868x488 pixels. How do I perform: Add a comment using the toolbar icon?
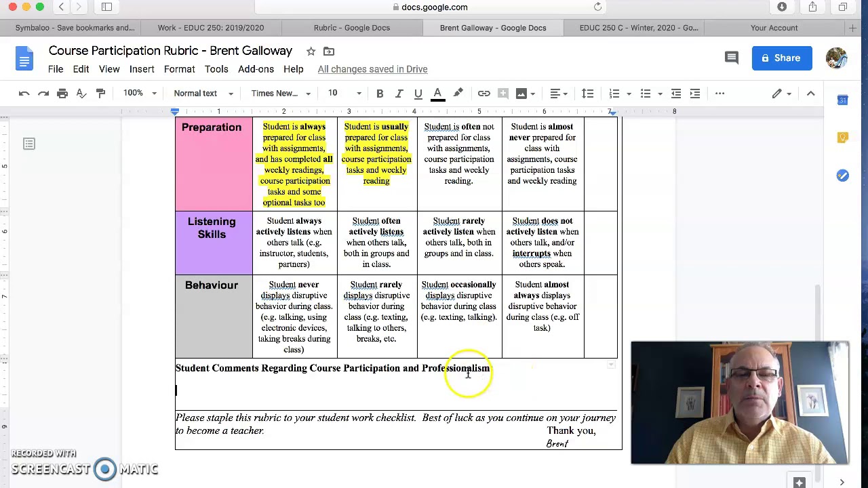pyautogui.click(x=502, y=94)
